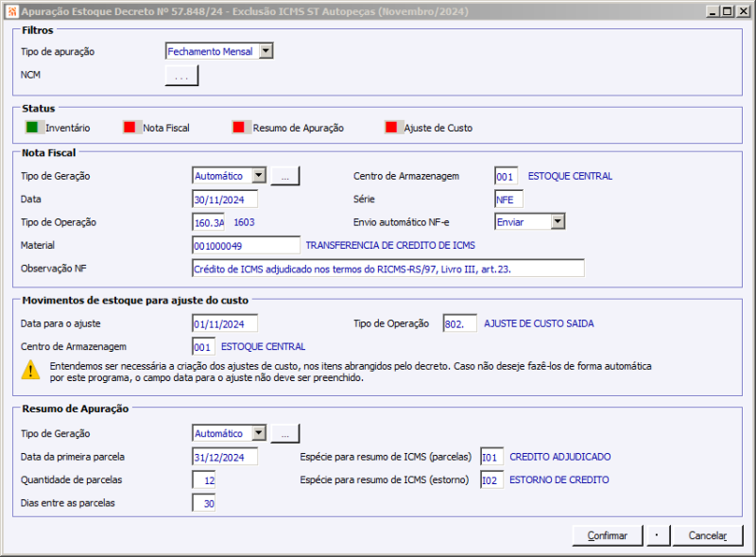The height and width of the screenshot is (557, 756).
Task: Expand Resumo de Apuração Tipo de Geração dropdown
Action: 259,433
